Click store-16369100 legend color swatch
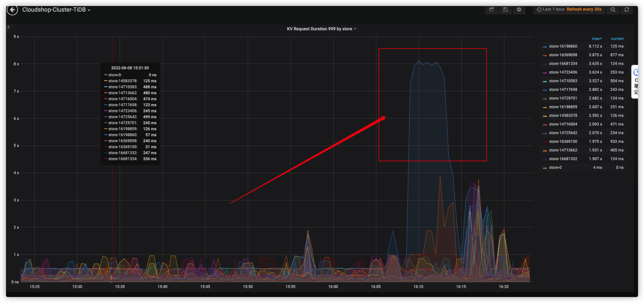 pyautogui.click(x=545, y=142)
